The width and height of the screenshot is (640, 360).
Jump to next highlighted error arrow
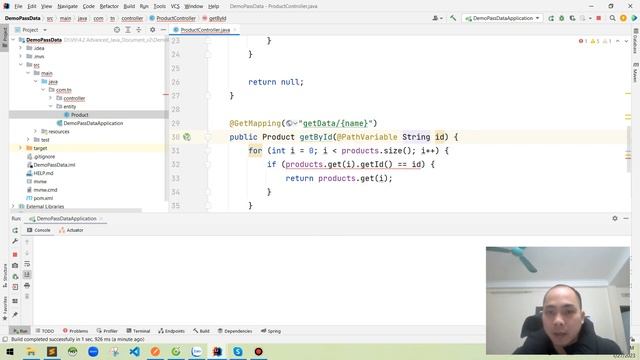coord(626,41)
